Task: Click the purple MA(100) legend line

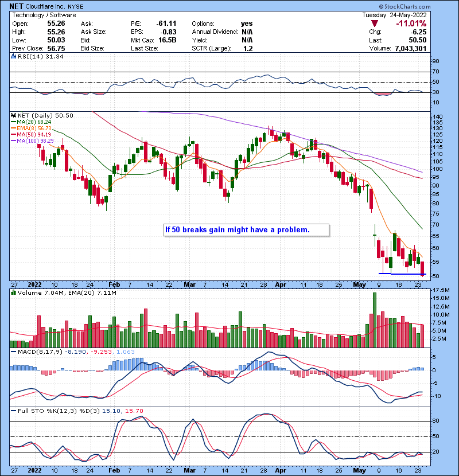Action: point(13,141)
